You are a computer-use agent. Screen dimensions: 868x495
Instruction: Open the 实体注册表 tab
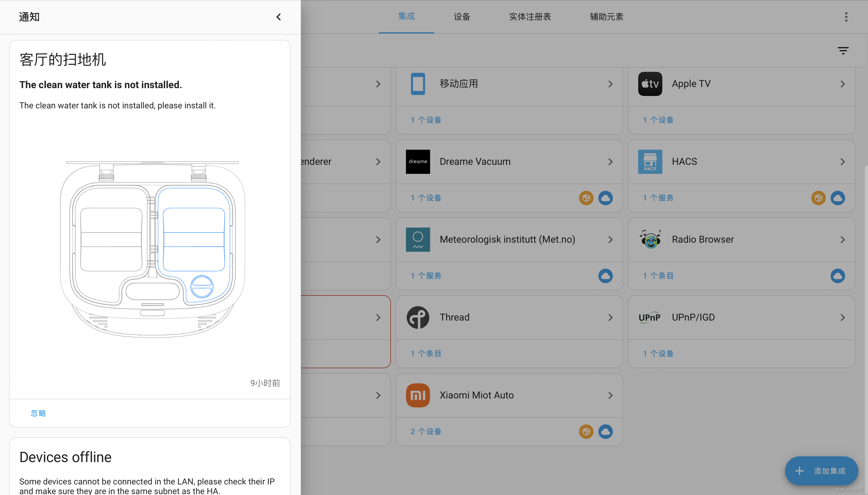[x=530, y=17]
